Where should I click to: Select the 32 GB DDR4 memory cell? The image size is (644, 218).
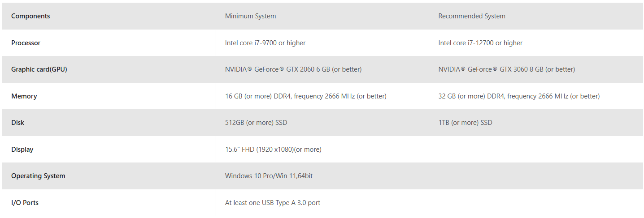pyautogui.click(x=518, y=96)
